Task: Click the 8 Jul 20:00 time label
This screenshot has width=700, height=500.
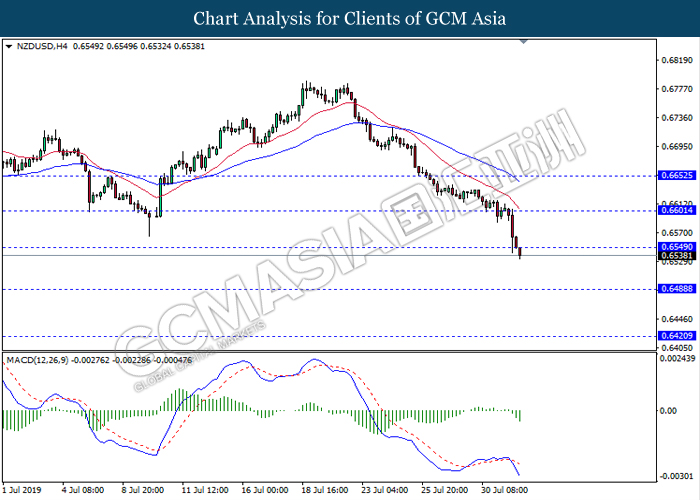Action: pyautogui.click(x=143, y=490)
